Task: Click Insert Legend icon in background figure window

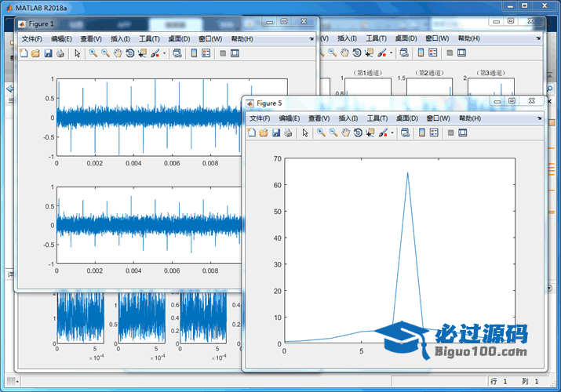Action: [x=433, y=53]
